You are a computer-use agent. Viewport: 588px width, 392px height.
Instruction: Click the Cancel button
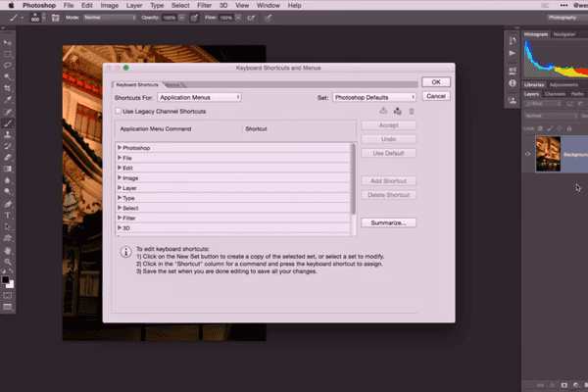point(436,96)
